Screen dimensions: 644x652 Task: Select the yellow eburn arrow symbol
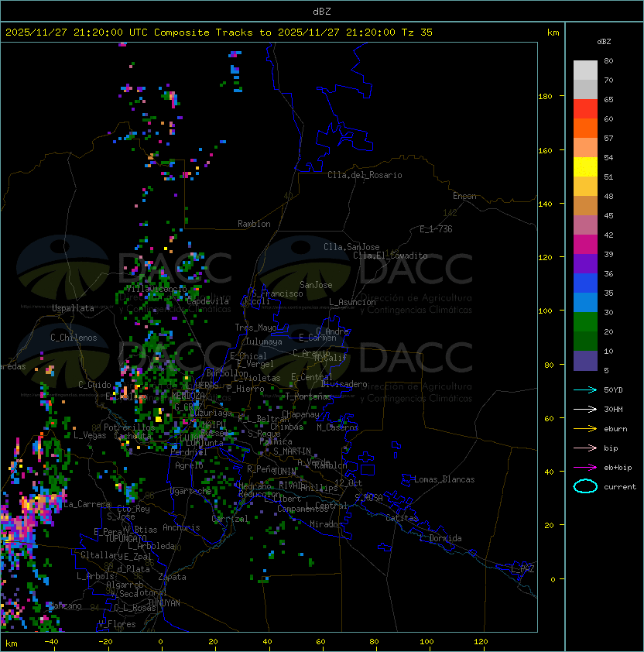click(585, 429)
